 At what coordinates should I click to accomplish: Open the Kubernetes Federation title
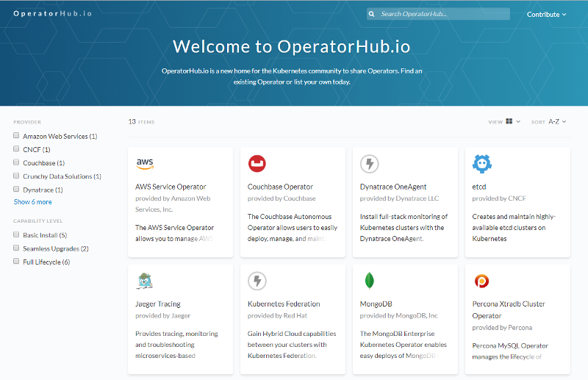tap(284, 304)
